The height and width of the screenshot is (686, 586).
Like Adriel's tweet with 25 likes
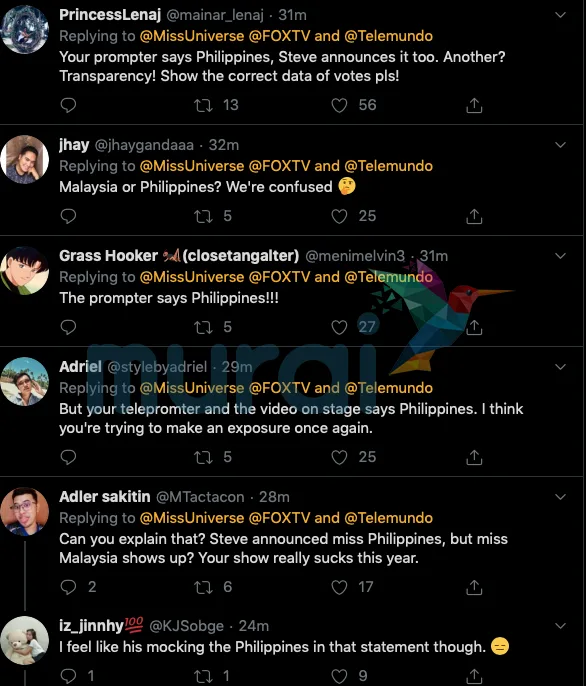point(339,457)
